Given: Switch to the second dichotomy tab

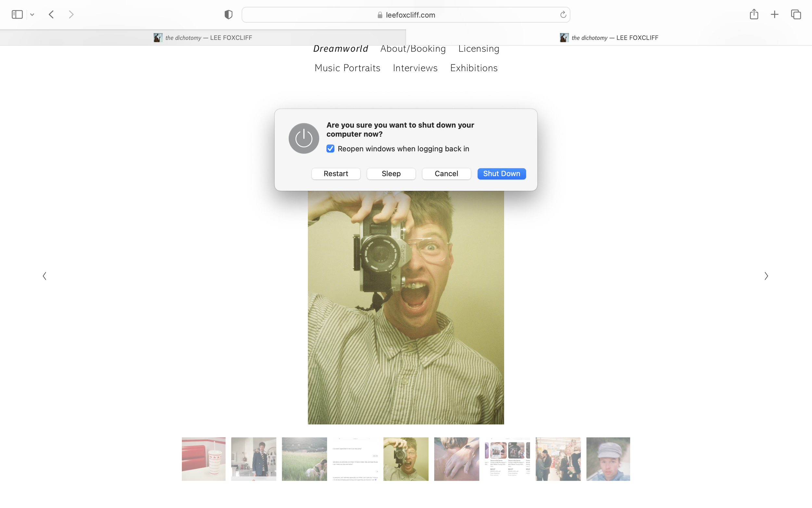Looking at the screenshot, I should (609, 38).
